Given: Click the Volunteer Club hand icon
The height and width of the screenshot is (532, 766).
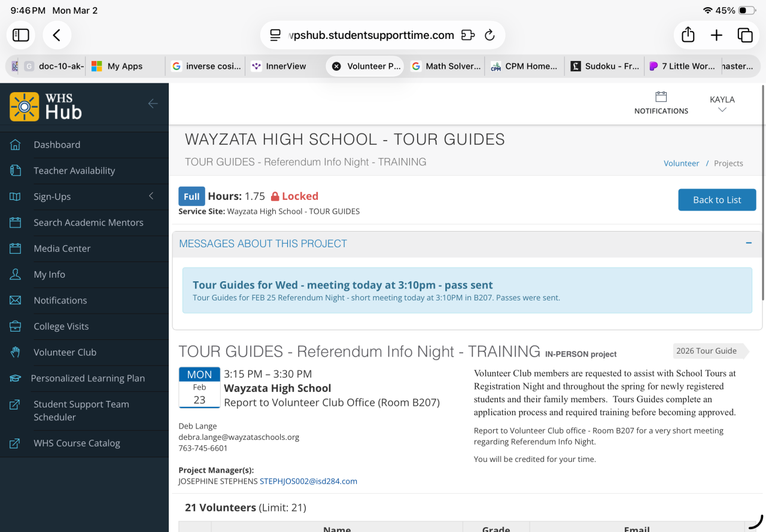Looking at the screenshot, I should pyautogui.click(x=16, y=352).
